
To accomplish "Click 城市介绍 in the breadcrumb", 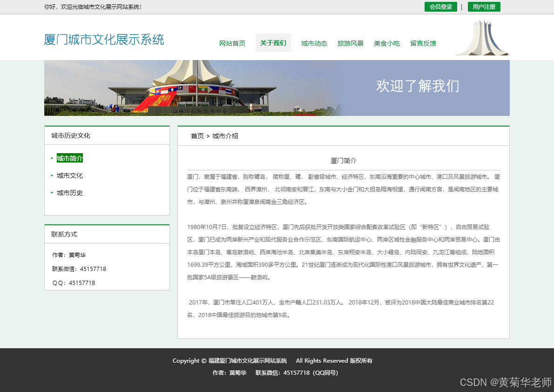I will click(225, 136).
